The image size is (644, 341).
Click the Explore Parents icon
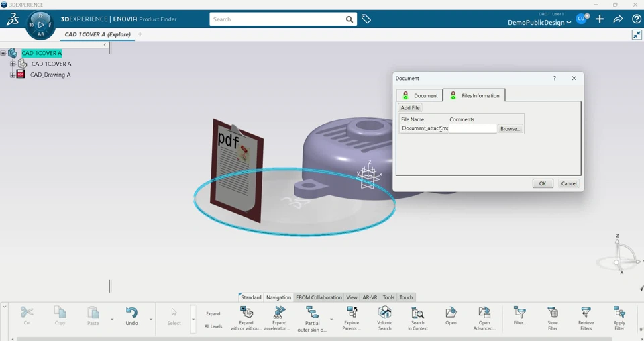[x=352, y=318]
